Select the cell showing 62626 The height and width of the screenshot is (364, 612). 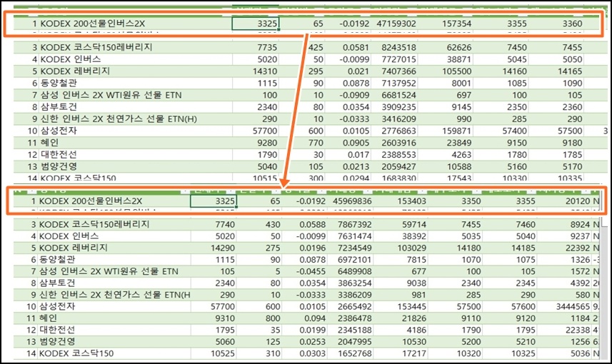point(446,48)
